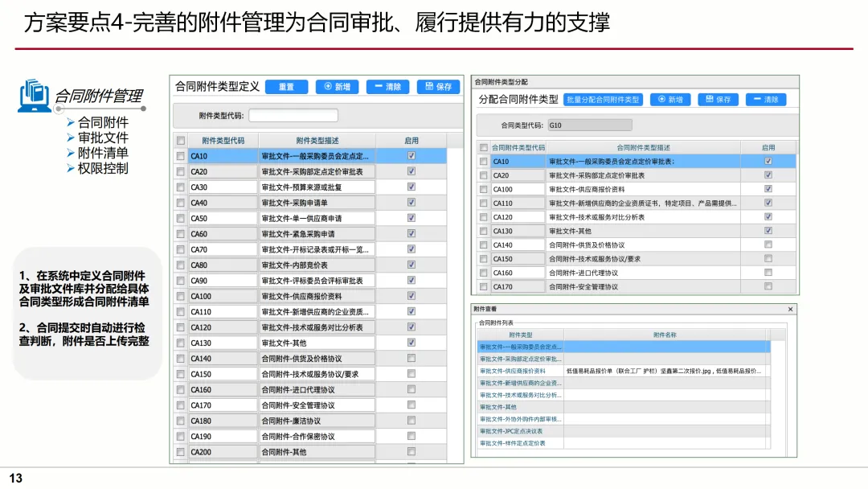Click 保存 button in 分配合同附件类型 panel
The image size is (868, 489).
coord(718,100)
